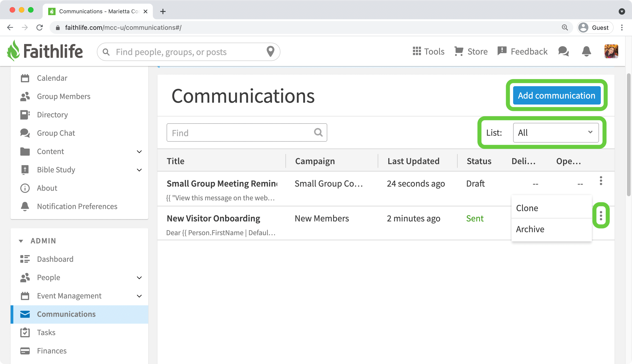Click the green Sent status text

point(475,218)
